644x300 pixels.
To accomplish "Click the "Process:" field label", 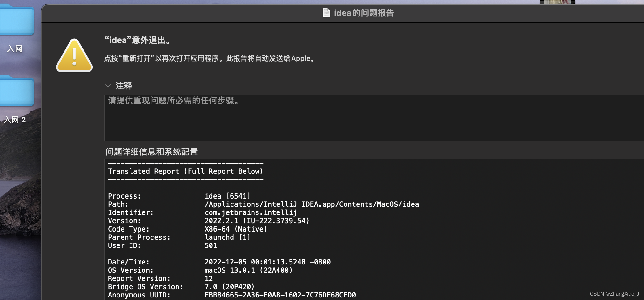I will 124,196.
